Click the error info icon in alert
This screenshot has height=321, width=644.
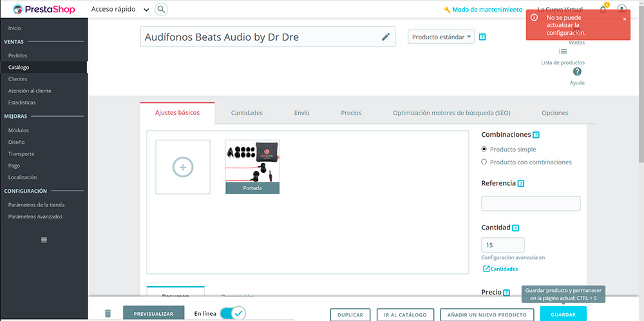point(534,17)
